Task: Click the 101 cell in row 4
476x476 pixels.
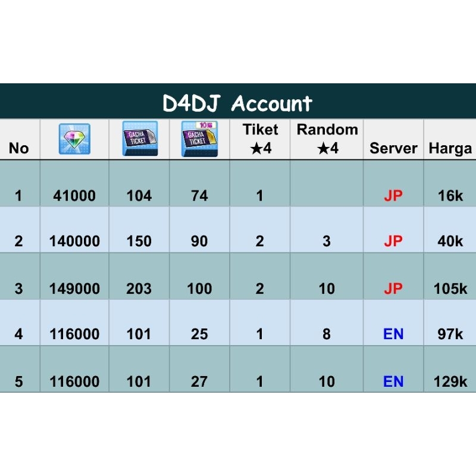Action: click(x=139, y=334)
